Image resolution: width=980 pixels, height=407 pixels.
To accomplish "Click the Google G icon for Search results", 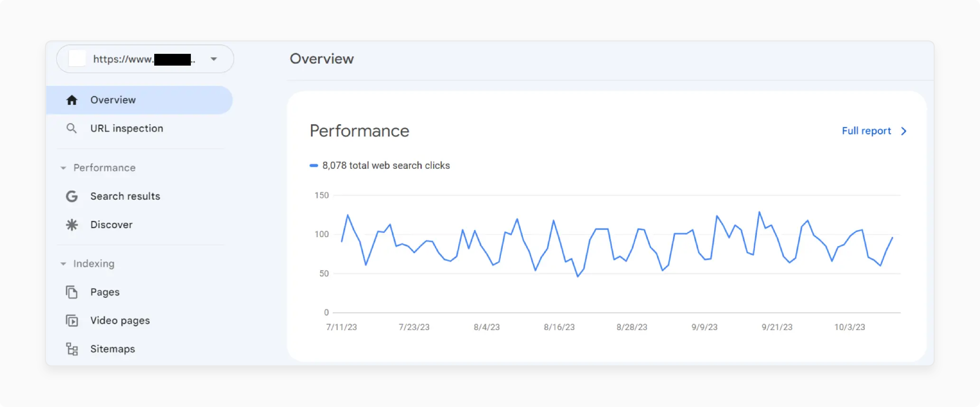I will coord(72,196).
